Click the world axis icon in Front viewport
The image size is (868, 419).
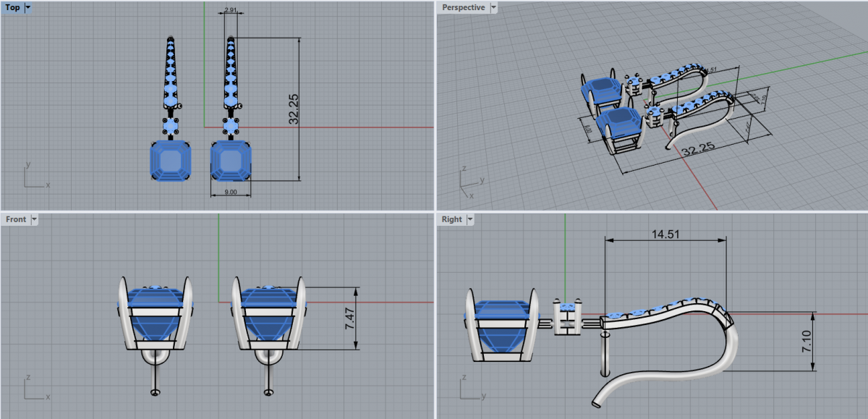coord(35,387)
